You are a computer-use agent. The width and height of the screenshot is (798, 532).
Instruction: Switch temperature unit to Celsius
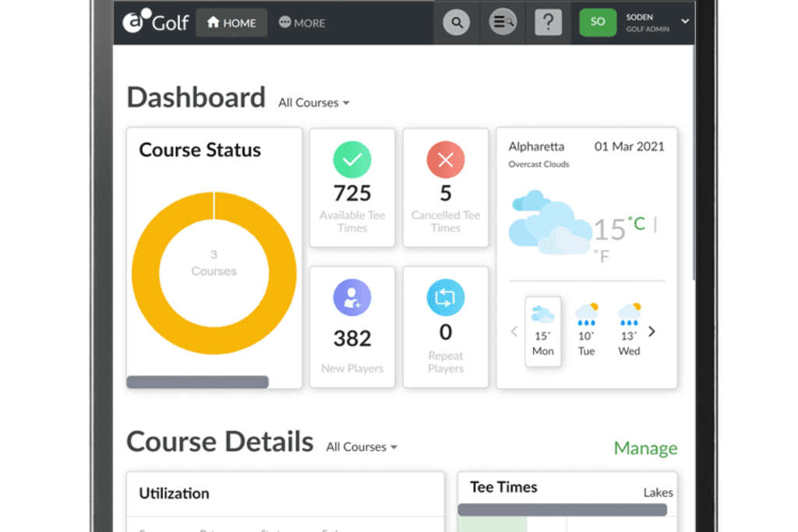637,224
